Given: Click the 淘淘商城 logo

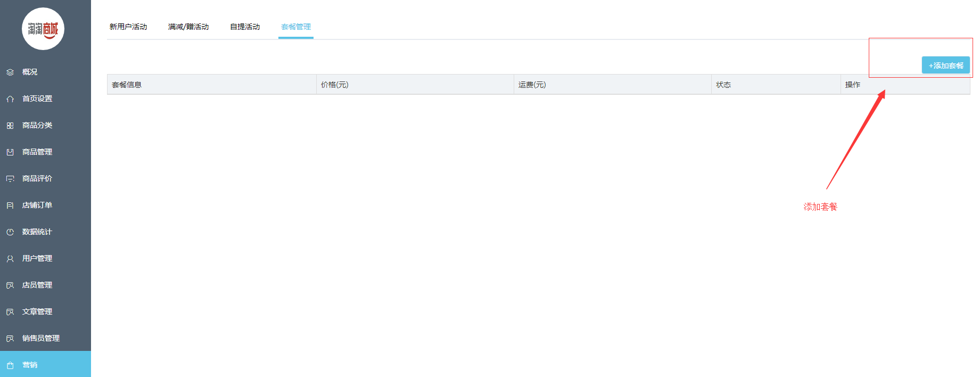Looking at the screenshot, I should 43,29.
